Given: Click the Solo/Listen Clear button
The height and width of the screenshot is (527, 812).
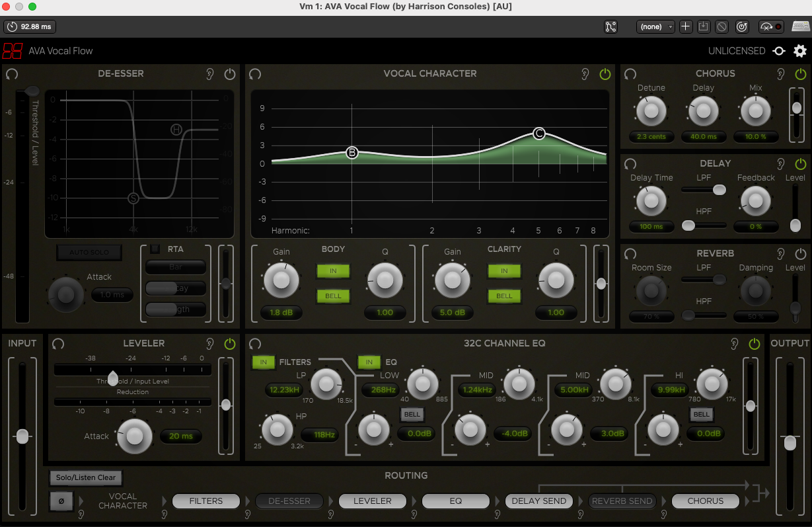Looking at the screenshot, I should [86, 477].
